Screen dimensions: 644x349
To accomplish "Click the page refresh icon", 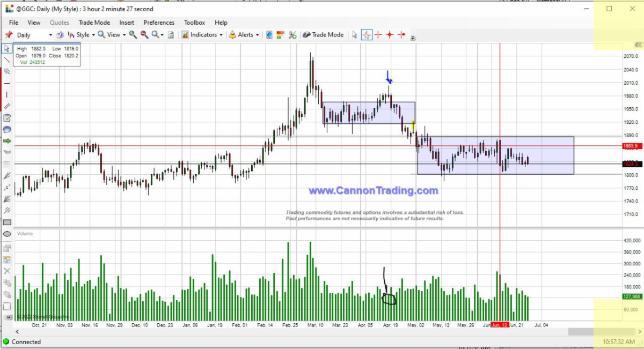I will click(171, 35).
